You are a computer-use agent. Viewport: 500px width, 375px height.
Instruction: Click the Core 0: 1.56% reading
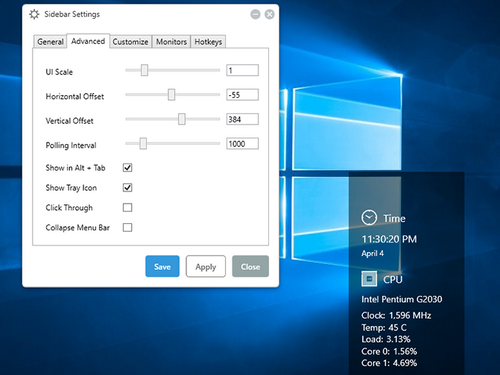click(x=389, y=351)
